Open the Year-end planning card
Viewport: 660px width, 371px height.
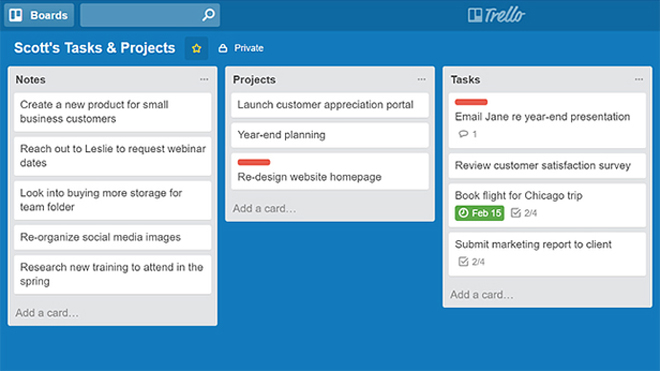pyautogui.click(x=330, y=135)
